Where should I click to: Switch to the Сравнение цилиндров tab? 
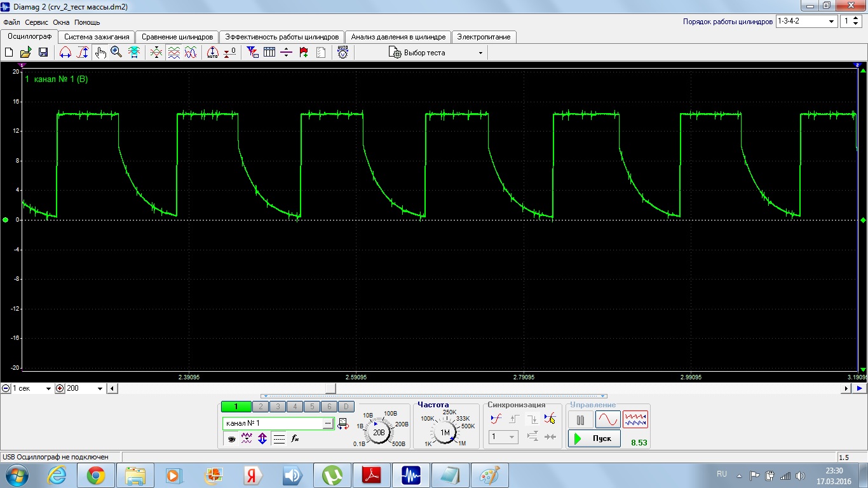pos(177,37)
